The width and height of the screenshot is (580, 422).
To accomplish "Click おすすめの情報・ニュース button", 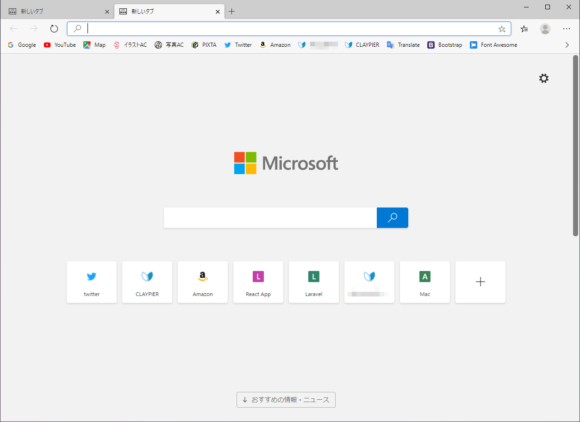I will (x=286, y=400).
